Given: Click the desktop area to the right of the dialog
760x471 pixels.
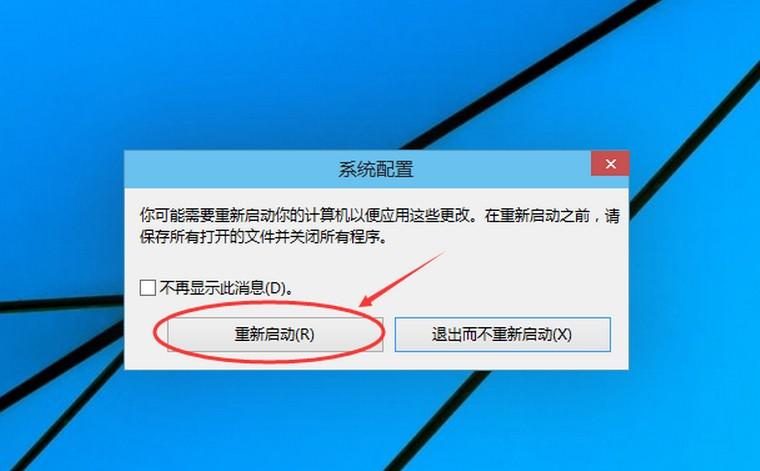Looking at the screenshot, I should [x=695, y=260].
